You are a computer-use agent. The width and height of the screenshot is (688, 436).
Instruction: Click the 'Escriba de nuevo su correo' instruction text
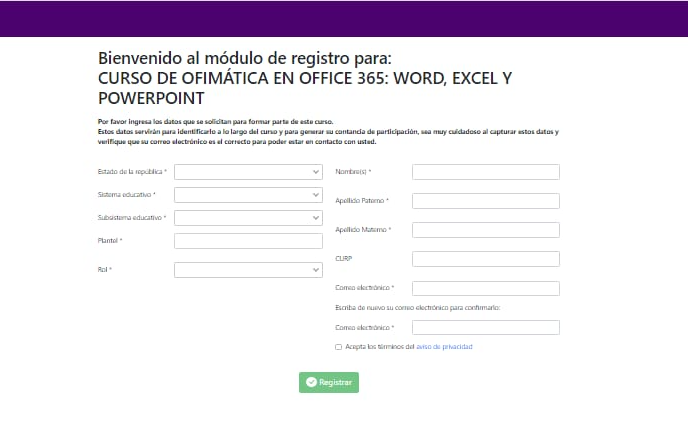tap(418, 307)
